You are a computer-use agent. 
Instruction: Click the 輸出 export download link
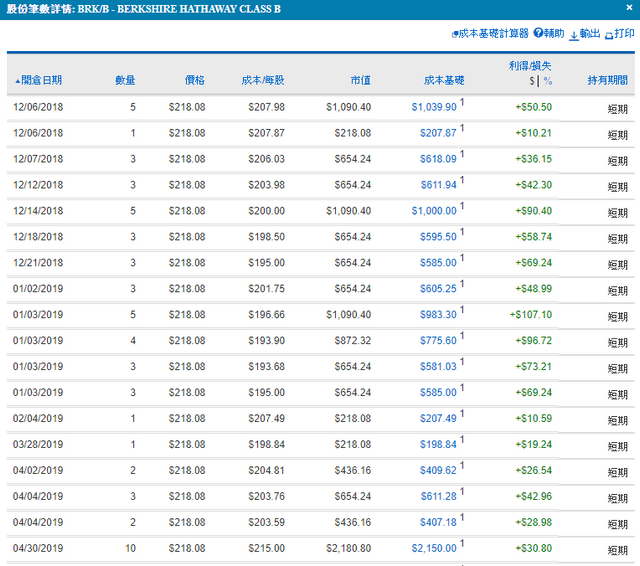(x=585, y=33)
